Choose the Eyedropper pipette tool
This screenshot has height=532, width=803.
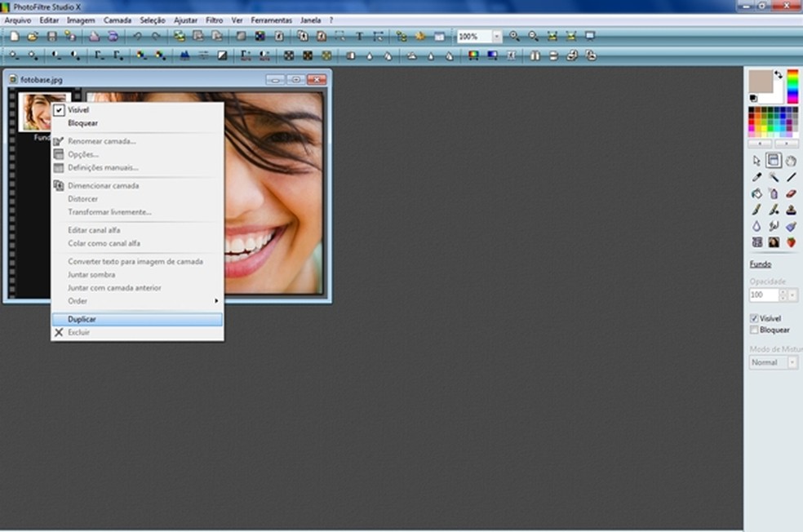pyautogui.click(x=756, y=177)
